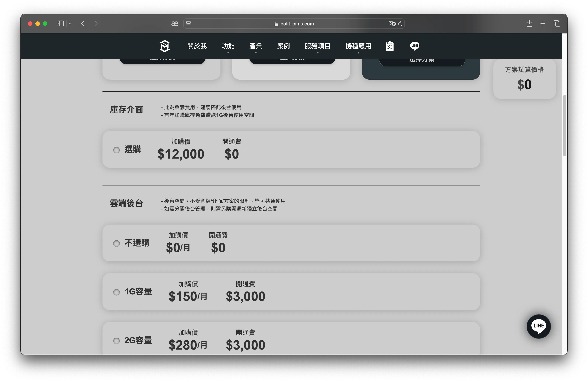Click the $3,000 開通費 in 1G容量 row
This screenshot has width=588, height=382.
coord(245,296)
